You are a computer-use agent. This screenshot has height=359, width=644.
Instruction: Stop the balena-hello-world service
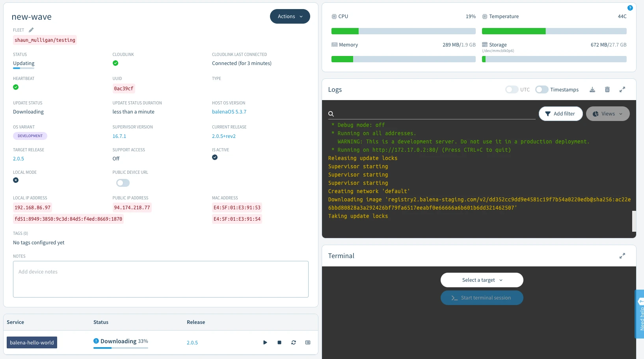[279, 342]
